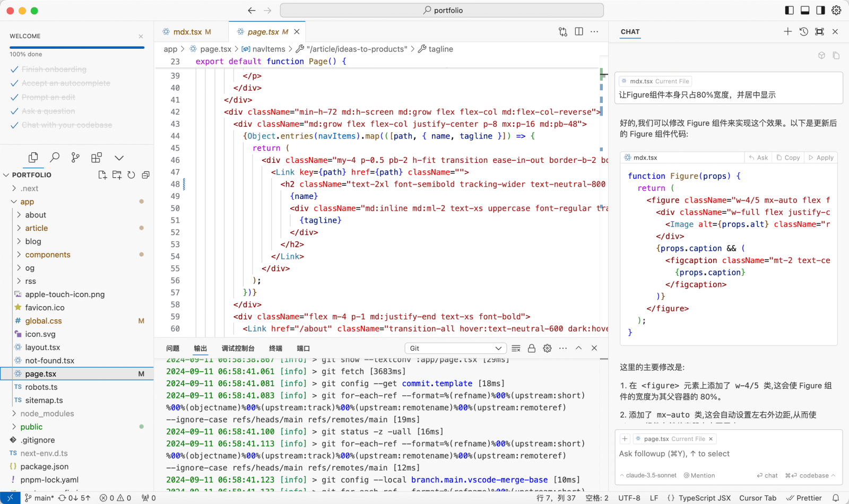This screenshot has height=504, width=849.
Task: Open the Explorer view icon
Action: tap(33, 158)
